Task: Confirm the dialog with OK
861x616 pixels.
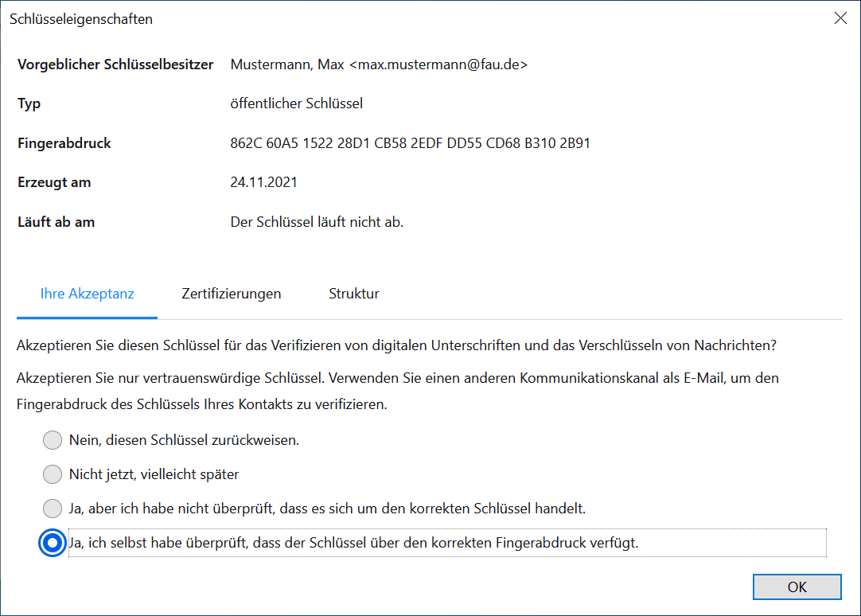Action: point(797,587)
